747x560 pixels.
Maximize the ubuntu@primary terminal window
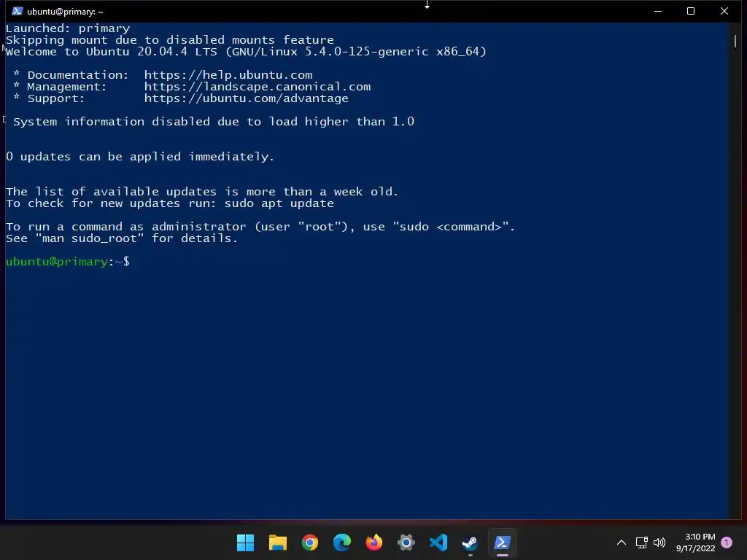691,11
